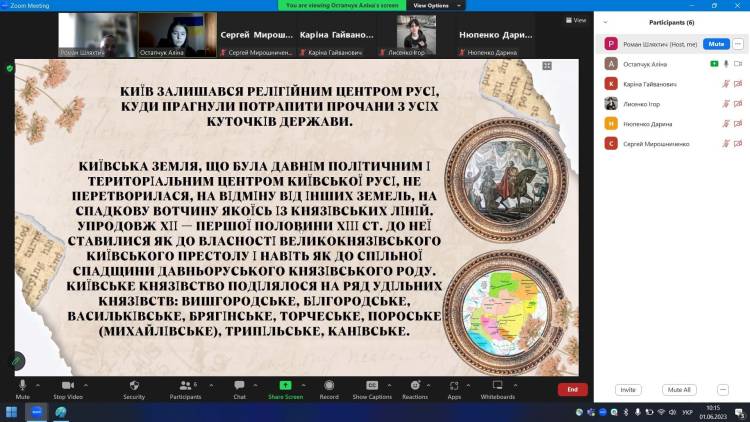Click the red End meeting button
The height and width of the screenshot is (422, 750).
[572, 389]
